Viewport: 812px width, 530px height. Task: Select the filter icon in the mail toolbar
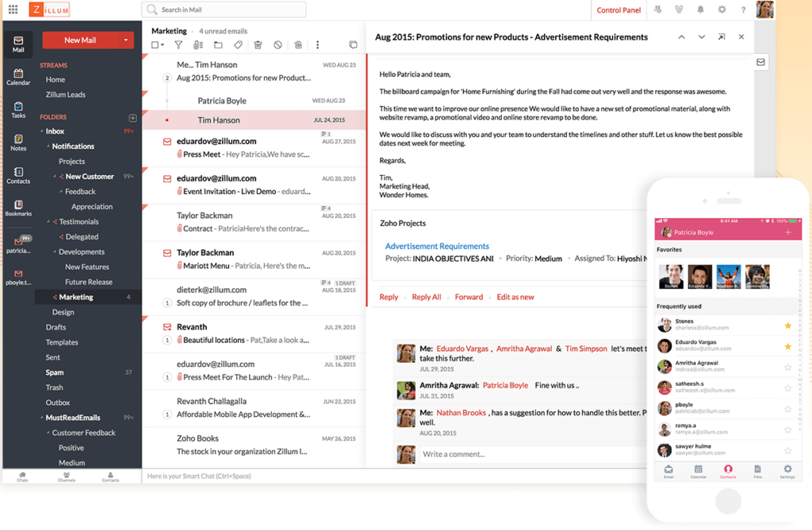[178, 45]
